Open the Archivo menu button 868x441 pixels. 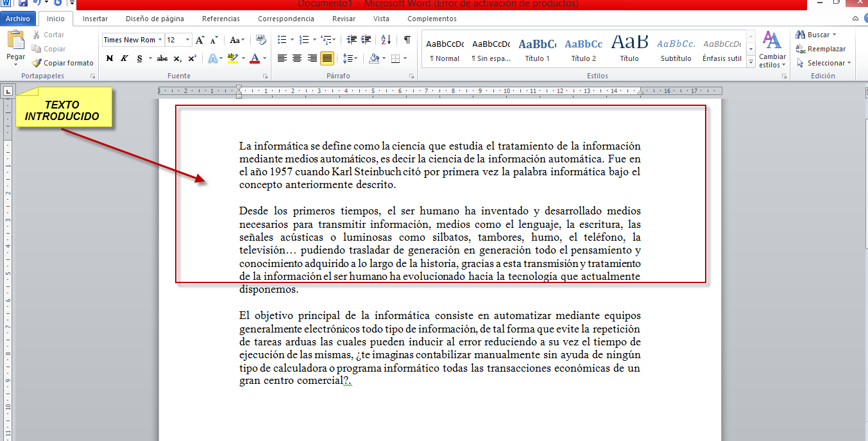tap(18, 19)
